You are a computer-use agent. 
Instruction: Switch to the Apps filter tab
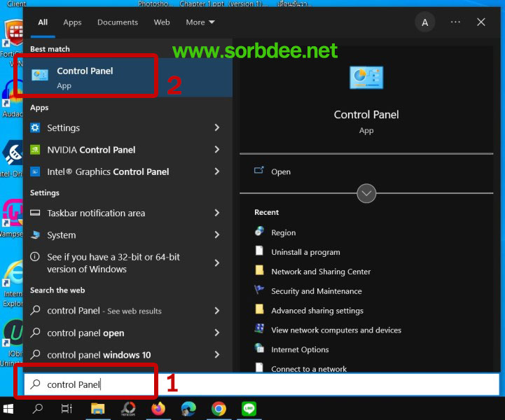[x=72, y=22]
